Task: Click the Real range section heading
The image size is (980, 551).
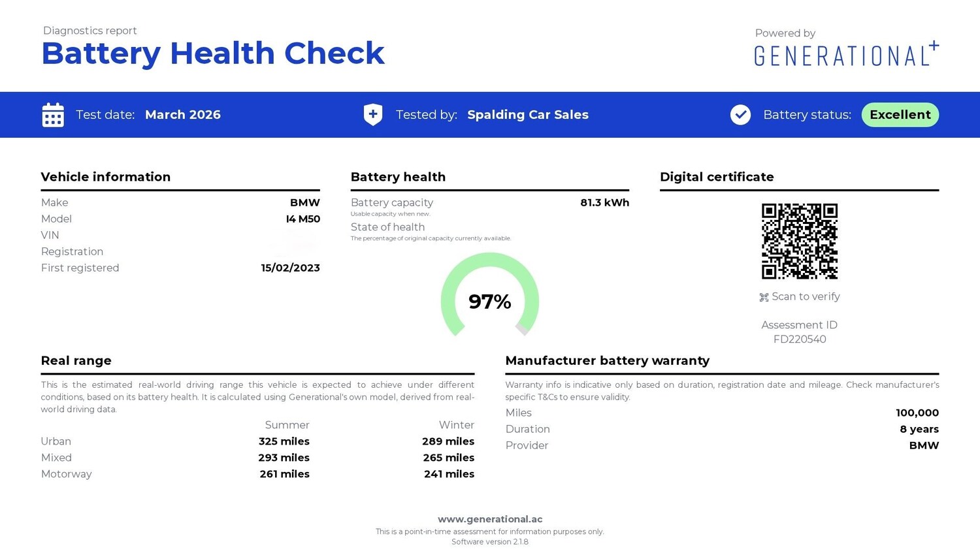Action: tap(76, 360)
